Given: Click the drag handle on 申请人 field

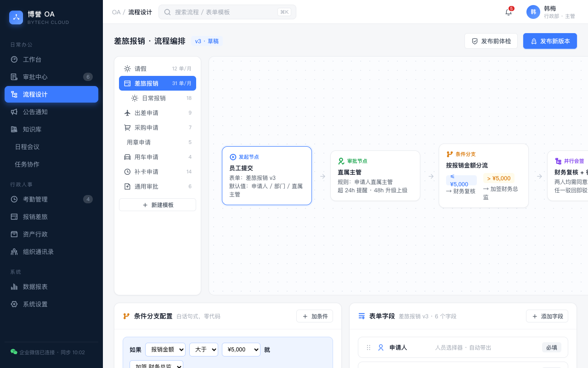Looking at the screenshot, I should point(368,348).
